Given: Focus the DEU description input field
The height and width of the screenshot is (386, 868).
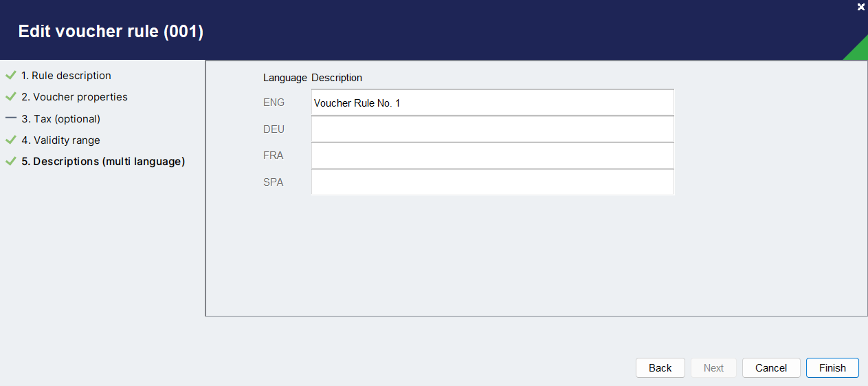Looking at the screenshot, I should click(493, 129).
